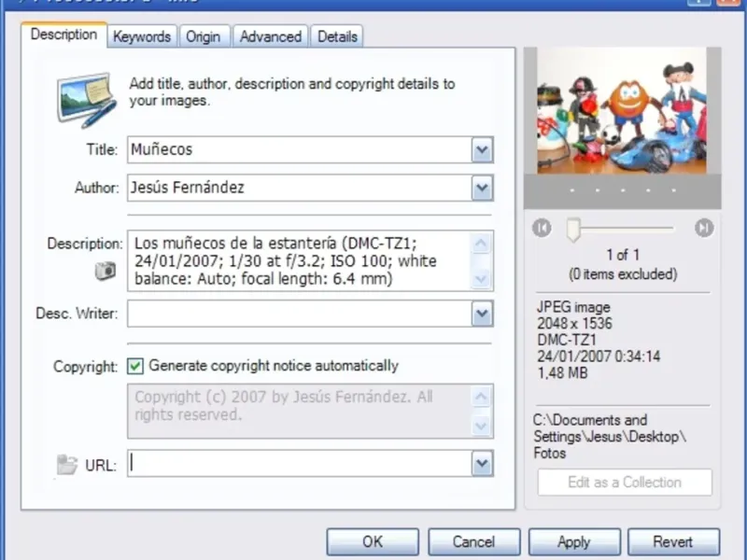The width and height of the screenshot is (747, 560).
Task: Click the picture-and-pen icon in Description tab
Action: tap(87, 101)
